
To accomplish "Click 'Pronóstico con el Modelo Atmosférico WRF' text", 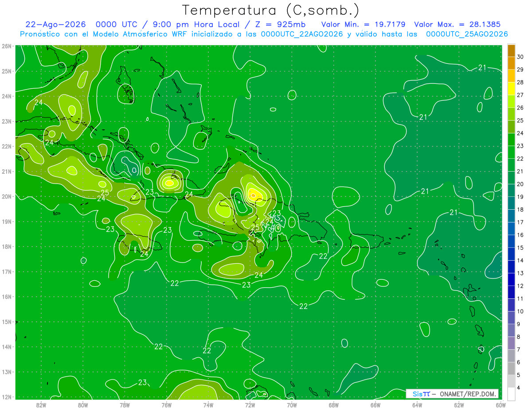I will pos(104,34).
